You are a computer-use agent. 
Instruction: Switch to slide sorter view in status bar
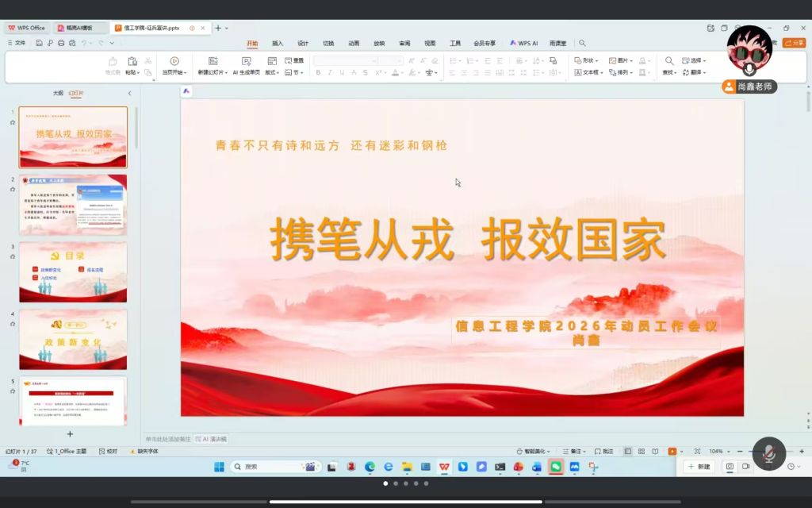pos(639,451)
